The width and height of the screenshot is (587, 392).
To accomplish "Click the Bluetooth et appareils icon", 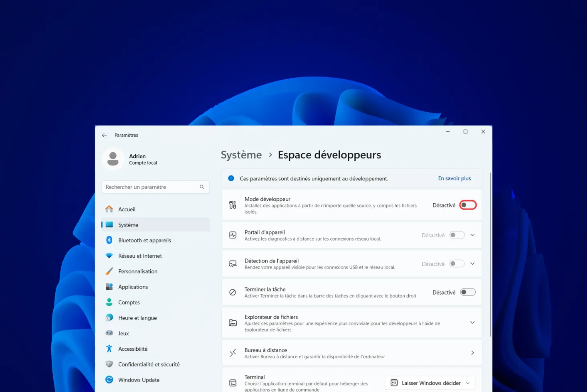I will click(x=109, y=240).
